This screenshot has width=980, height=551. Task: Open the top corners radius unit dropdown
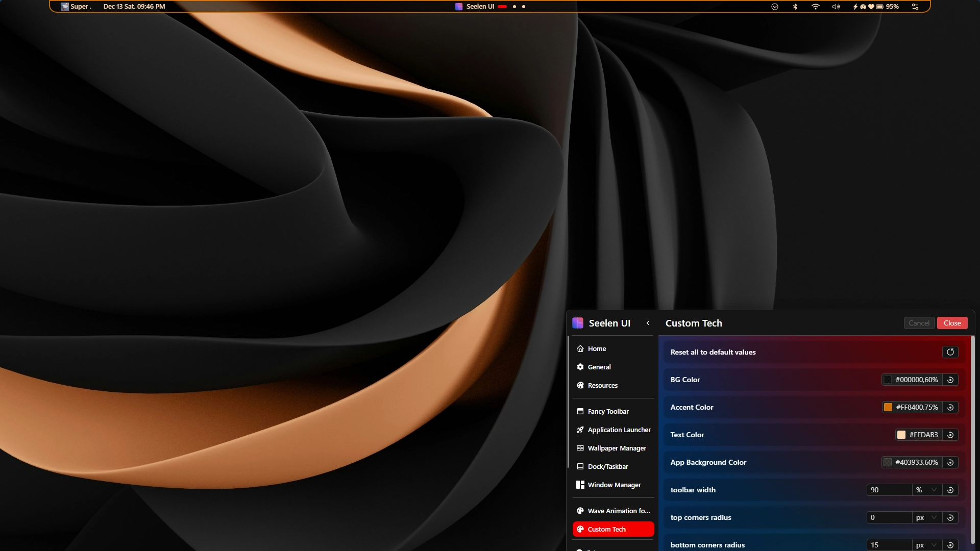tap(927, 517)
